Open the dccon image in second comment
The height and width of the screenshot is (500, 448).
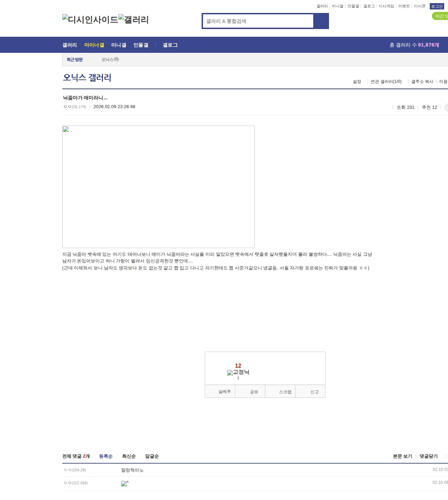(125, 483)
